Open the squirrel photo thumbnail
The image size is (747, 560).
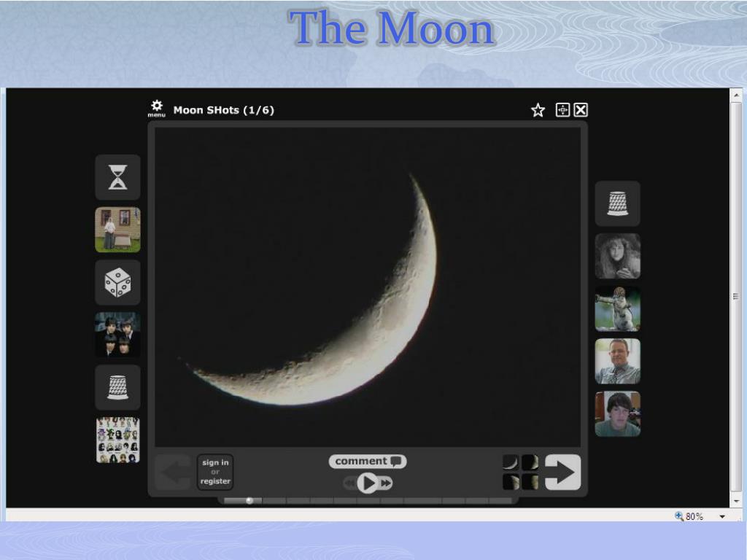(617, 308)
